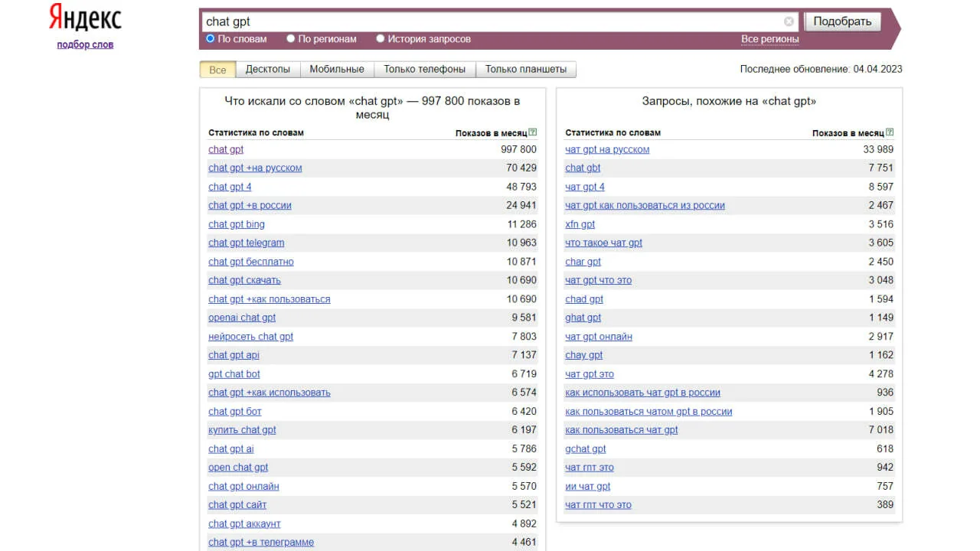Open the 'чат gpt это' similar query
Viewport: 980px width, 551px height.
(590, 374)
